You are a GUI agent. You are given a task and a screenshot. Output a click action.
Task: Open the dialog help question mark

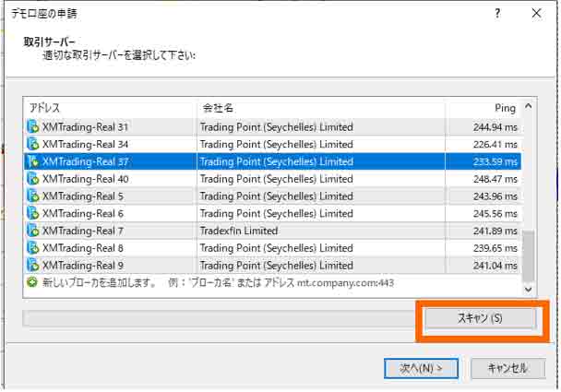click(x=497, y=14)
